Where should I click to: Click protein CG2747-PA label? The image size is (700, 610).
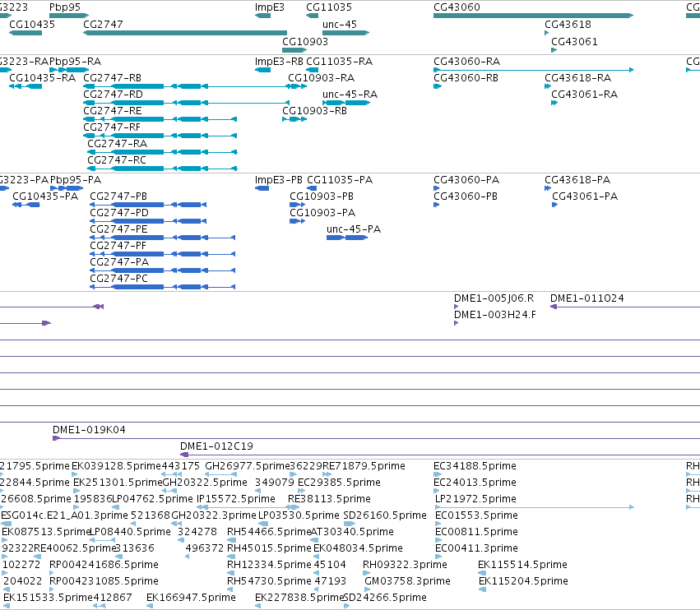click(119, 262)
